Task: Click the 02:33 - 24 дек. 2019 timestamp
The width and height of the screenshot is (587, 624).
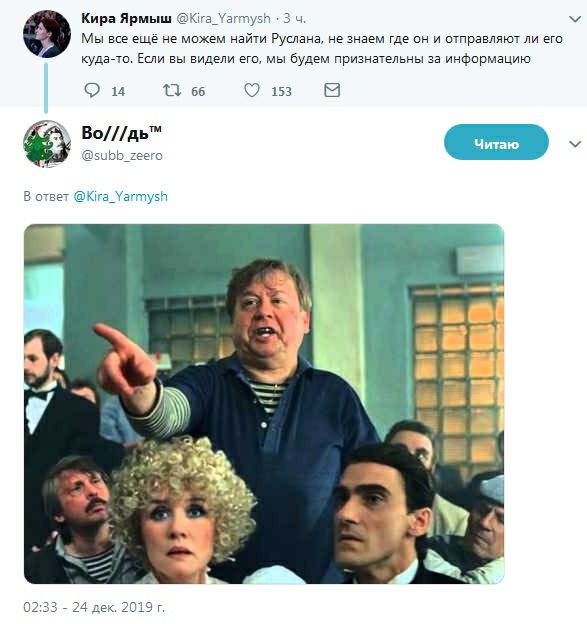Action: pyautogui.click(x=94, y=607)
